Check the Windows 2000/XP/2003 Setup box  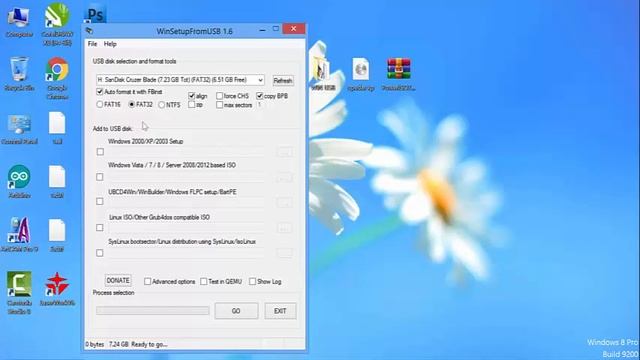click(100, 152)
